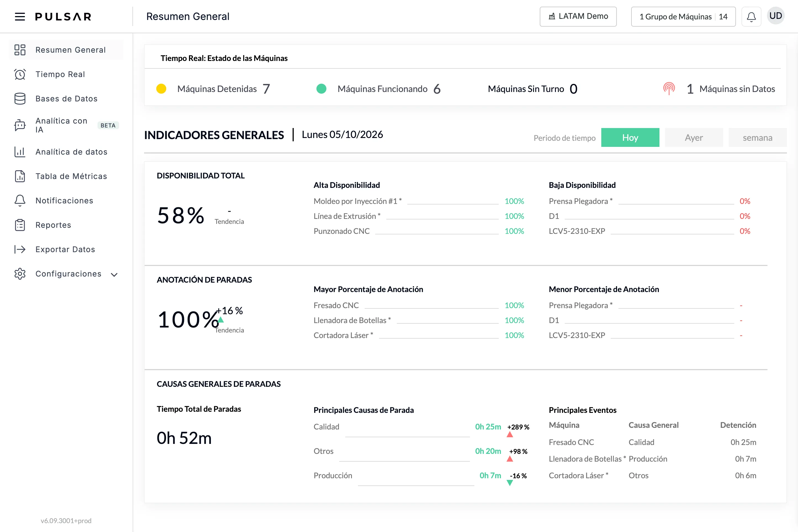798x532 pixels.
Task: Open Bases de Datos menu item
Action: pyautogui.click(x=66, y=99)
